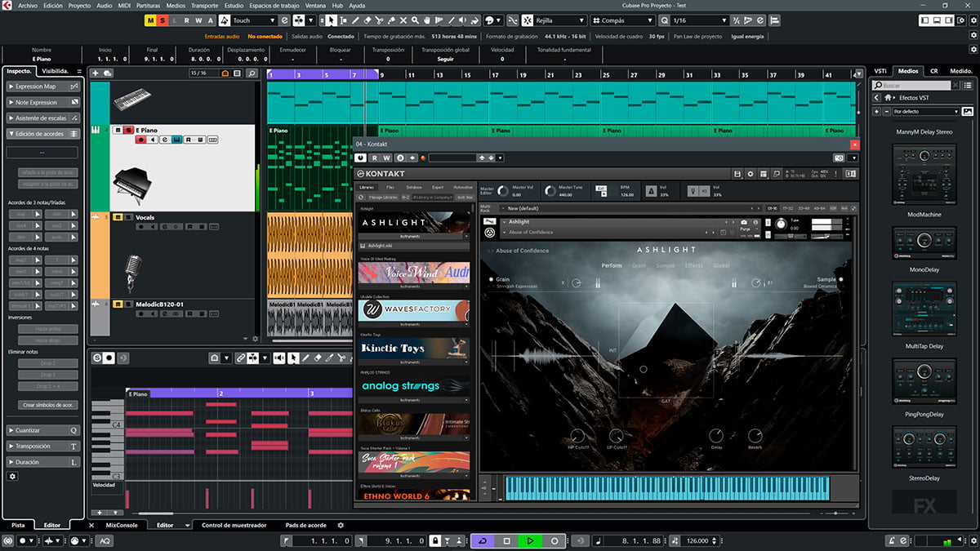This screenshot has height=551, width=980.
Task: Open lower zone gear settings
Action: 341,526
